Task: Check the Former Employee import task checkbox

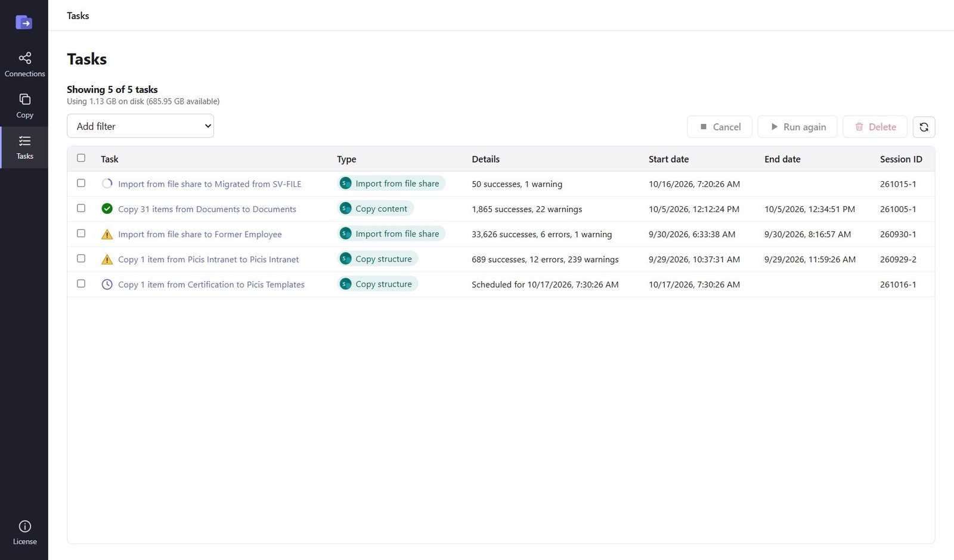Action: (81, 233)
